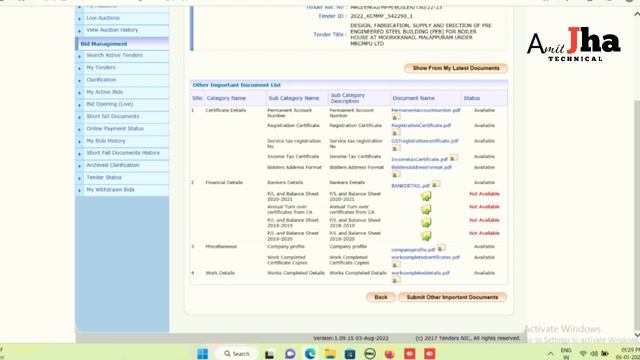Click lock icon beside BANKDETAIL.pdf
This screenshot has height=360, width=640.
point(436,184)
